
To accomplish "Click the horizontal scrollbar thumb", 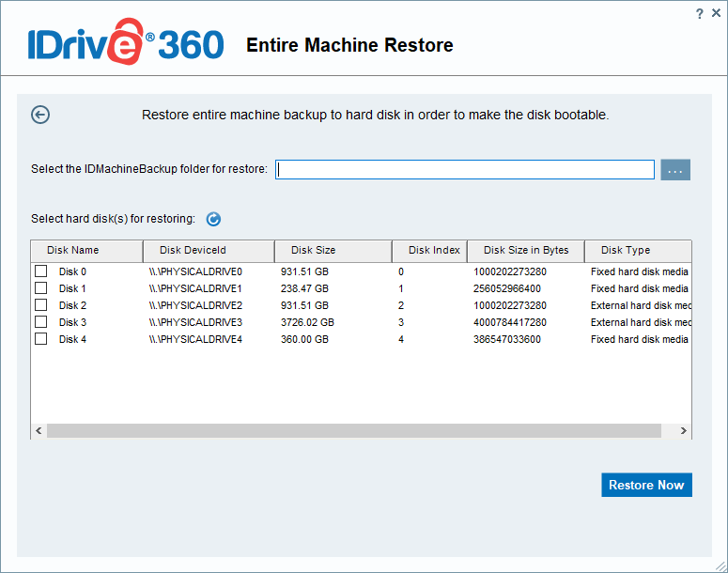I will [x=354, y=430].
